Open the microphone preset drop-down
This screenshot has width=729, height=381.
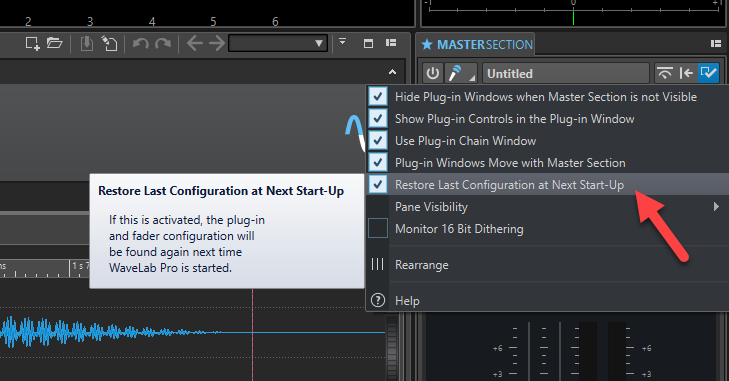point(461,74)
